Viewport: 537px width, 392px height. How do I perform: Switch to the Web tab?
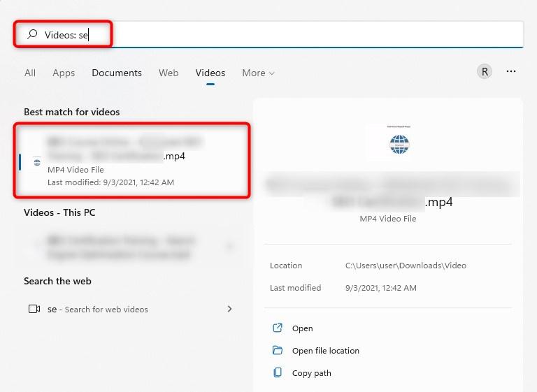pyautogui.click(x=169, y=73)
